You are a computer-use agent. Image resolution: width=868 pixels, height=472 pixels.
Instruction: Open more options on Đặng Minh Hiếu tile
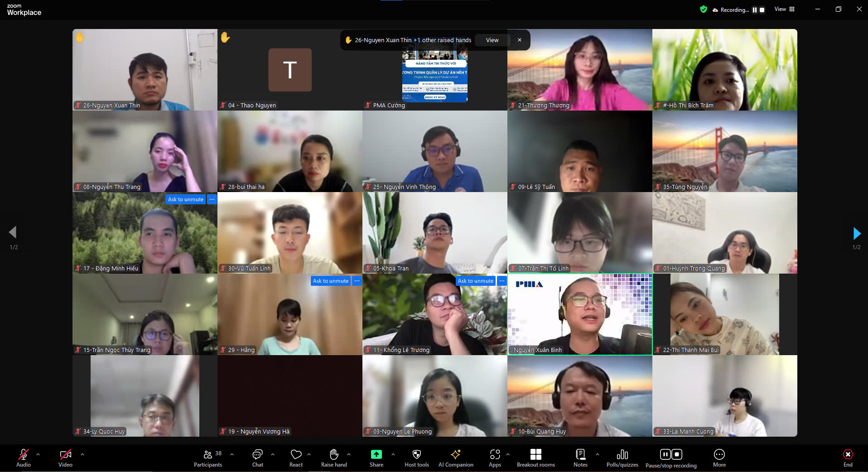(x=212, y=199)
